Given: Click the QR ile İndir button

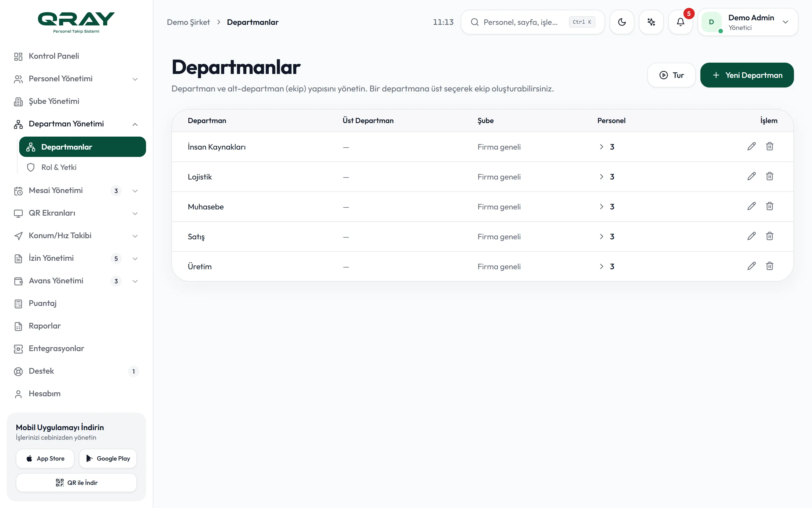Looking at the screenshot, I should pos(76,483).
